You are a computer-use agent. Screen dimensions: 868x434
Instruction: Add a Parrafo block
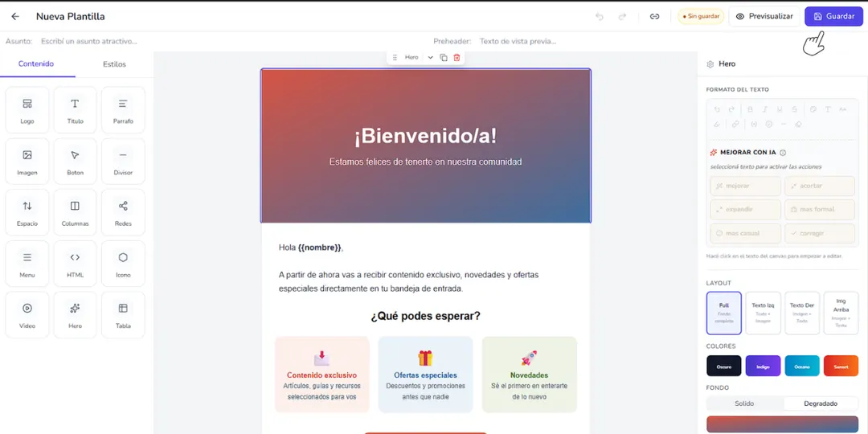point(123,110)
